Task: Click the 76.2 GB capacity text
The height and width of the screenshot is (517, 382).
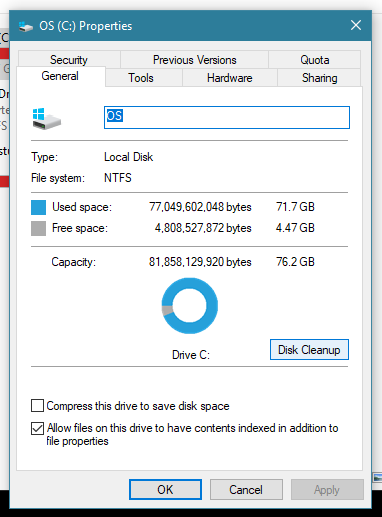Action: [x=295, y=262]
